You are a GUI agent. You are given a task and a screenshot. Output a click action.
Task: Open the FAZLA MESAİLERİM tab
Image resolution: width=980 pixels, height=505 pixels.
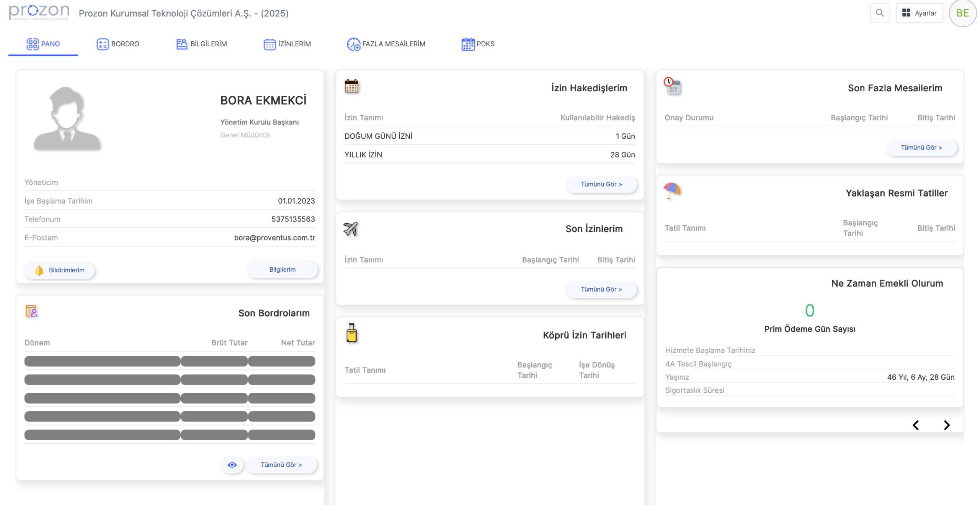386,44
